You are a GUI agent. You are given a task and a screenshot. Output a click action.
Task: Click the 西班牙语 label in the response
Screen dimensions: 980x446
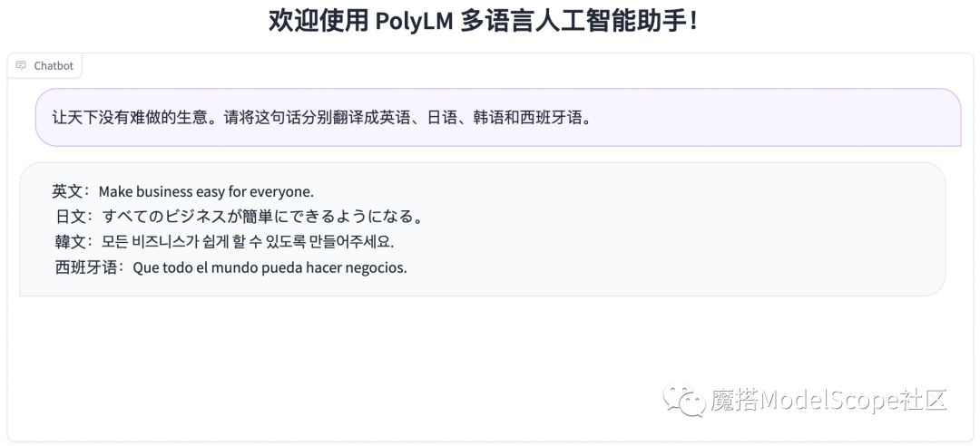(x=86, y=267)
